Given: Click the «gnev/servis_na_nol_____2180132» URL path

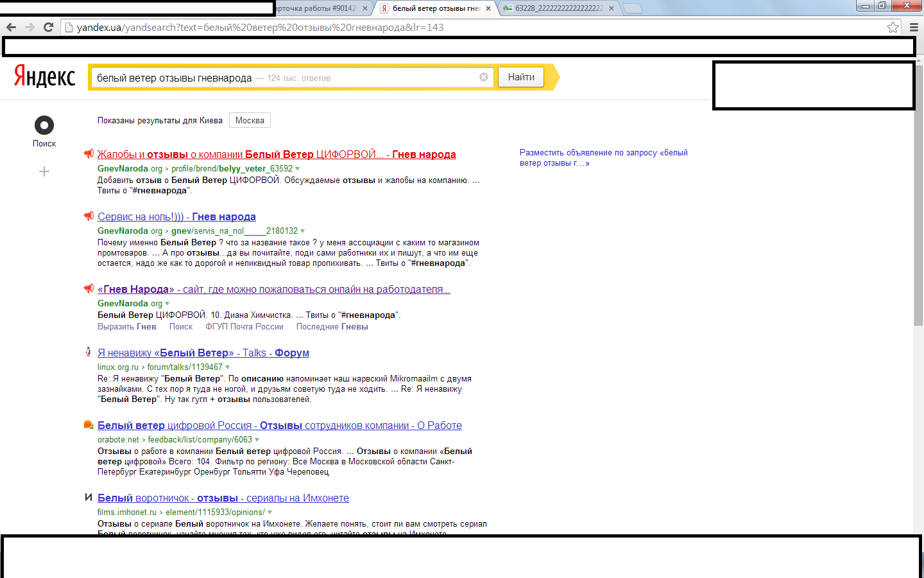Looking at the screenshot, I should tap(234, 231).
